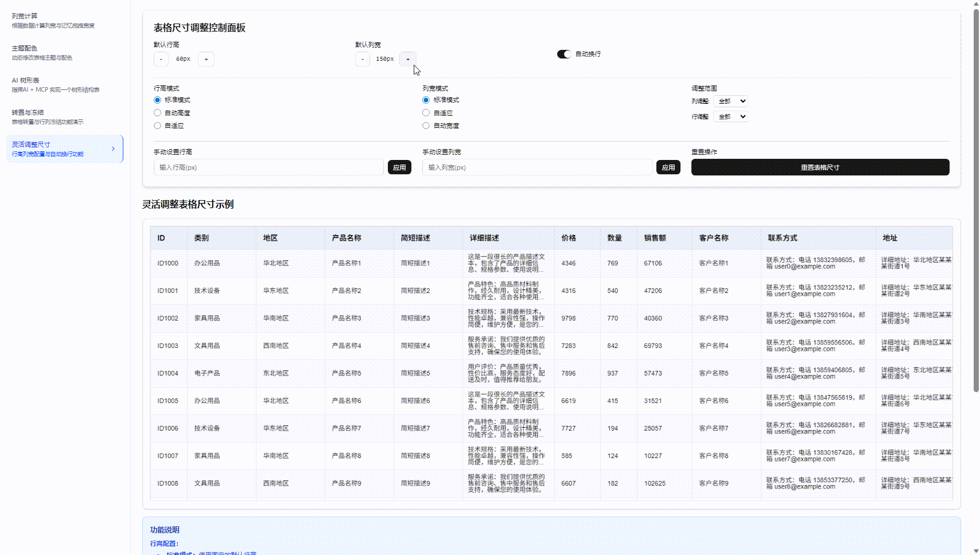This screenshot has width=980, height=555.
Task: Select 标准模式 under 列宽模式
Action: click(x=426, y=100)
